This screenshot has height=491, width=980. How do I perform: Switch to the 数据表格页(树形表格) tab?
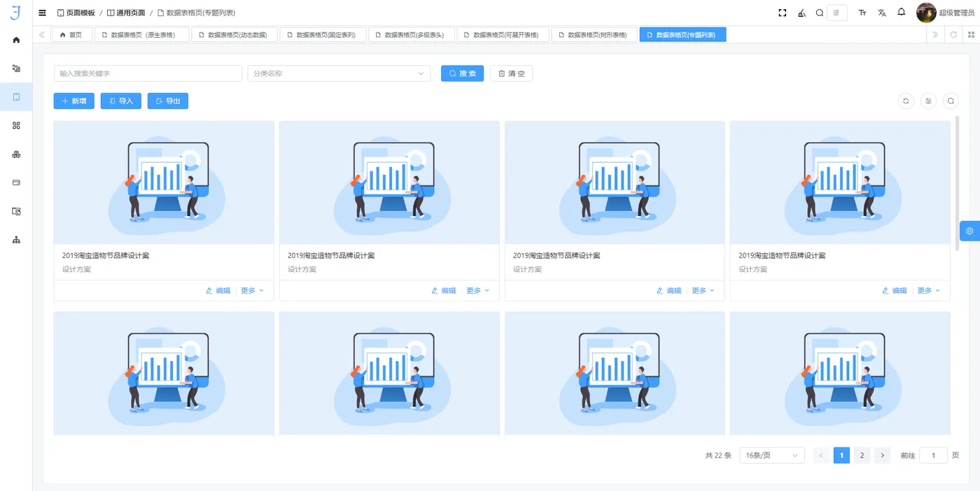pyautogui.click(x=595, y=34)
